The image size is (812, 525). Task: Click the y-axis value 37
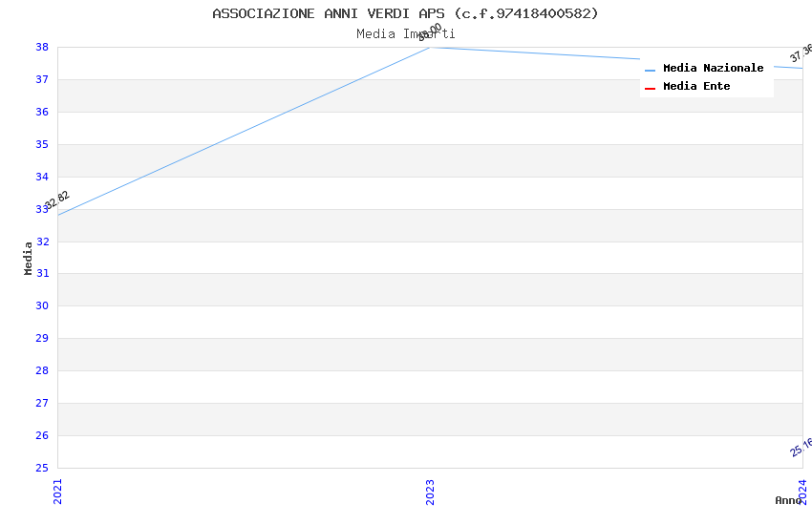[42, 79]
